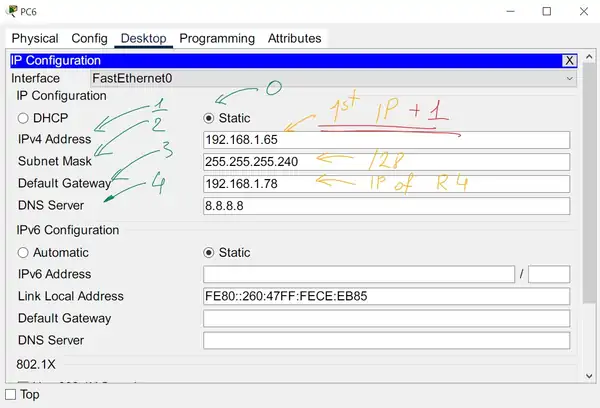Close the IP Configuration panel with X
Image resolution: width=600 pixels, height=408 pixels.
[569, 61]
